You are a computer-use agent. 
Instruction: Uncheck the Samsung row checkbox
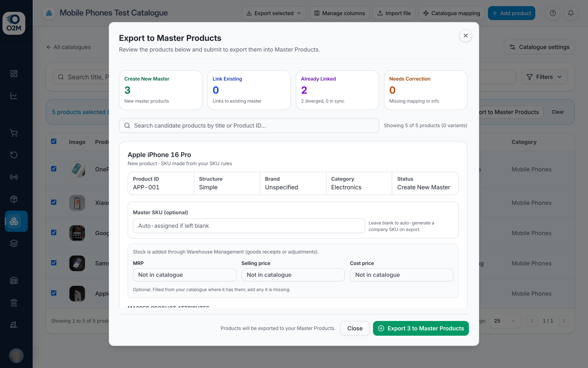(x=54, y=263)
